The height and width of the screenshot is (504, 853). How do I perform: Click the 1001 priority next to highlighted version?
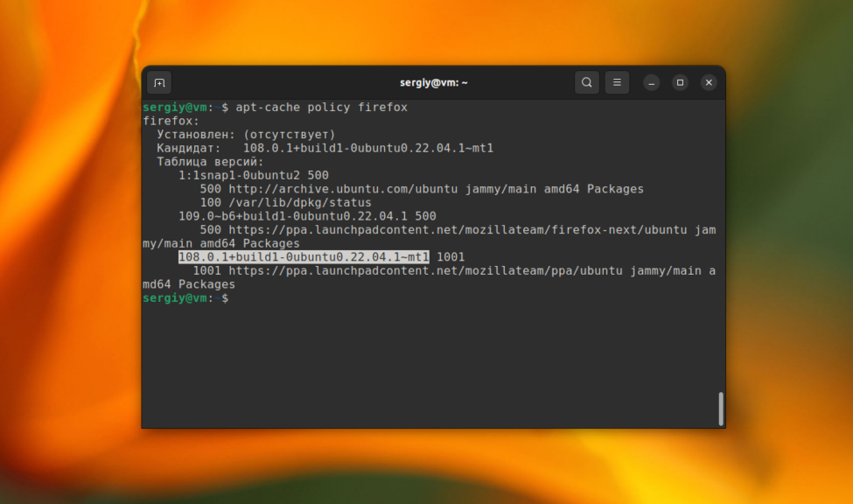point(451,257)
